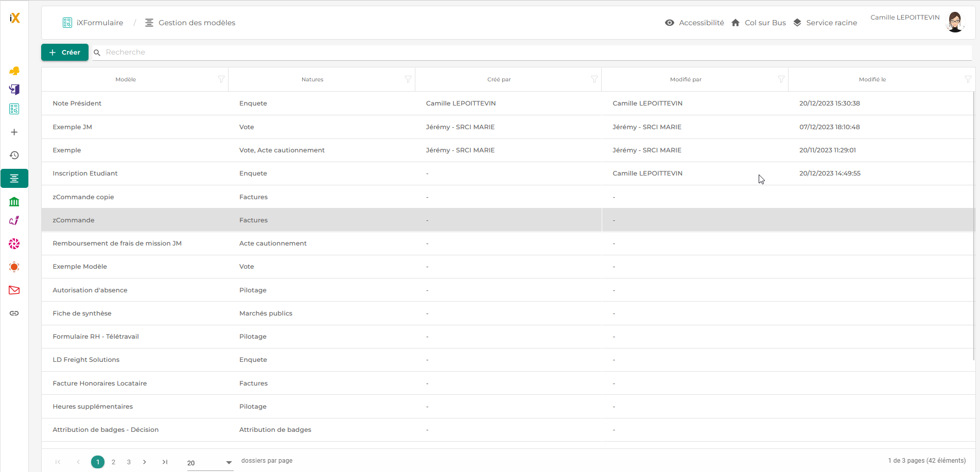Screen dimensions: 980x472
Task: Click the orange sun icon in sidebar
Action: pyautogui.click(x=14, y=267)
